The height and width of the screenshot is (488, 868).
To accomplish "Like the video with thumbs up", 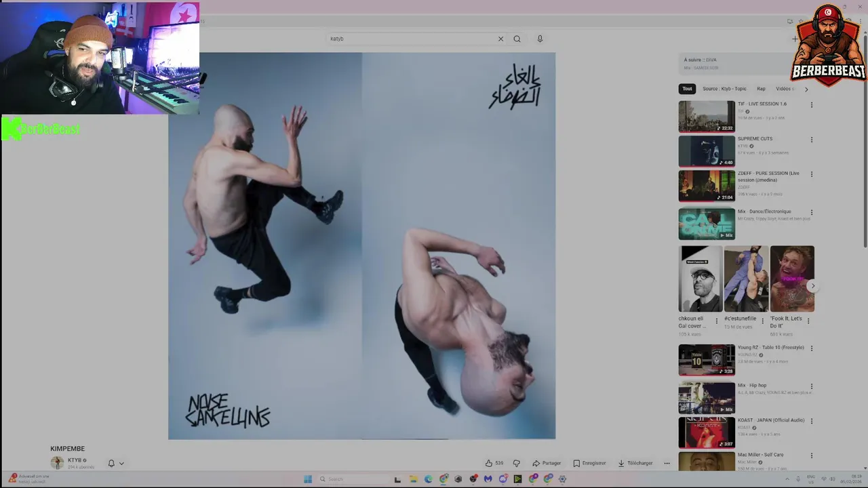I will pyautogui.click(x=494, y=463).
